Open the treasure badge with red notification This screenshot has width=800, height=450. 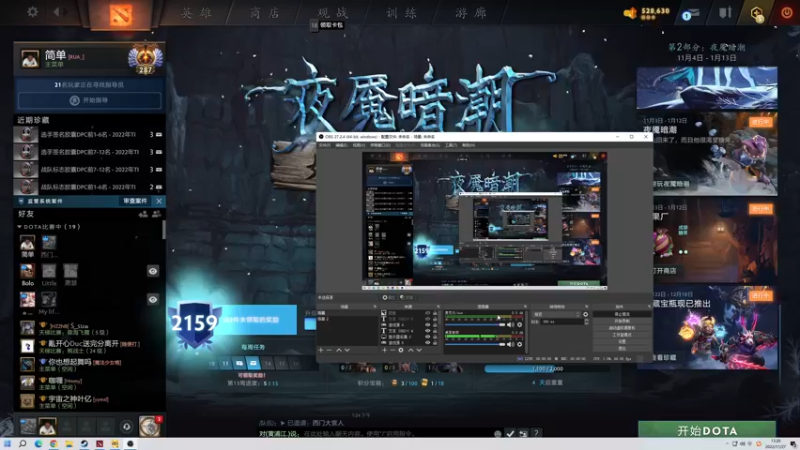pyautogui.click(x=149, y=426)
